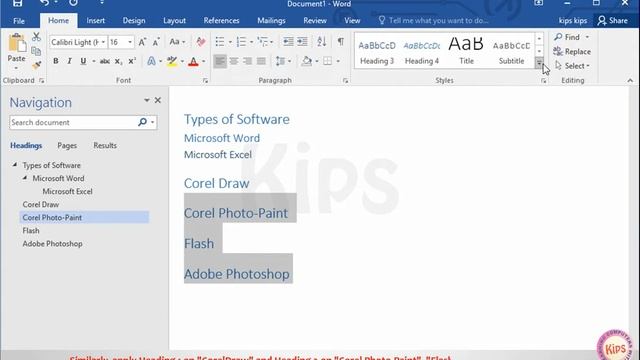This screenshot has height=360, width=640.
Task: Apply text highlight color
Action: (172, 61)
